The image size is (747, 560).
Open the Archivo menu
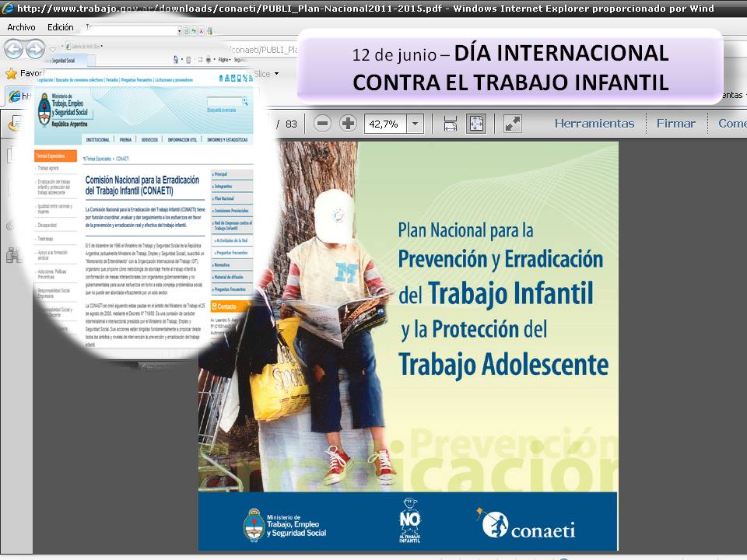[x=21, y=27]
